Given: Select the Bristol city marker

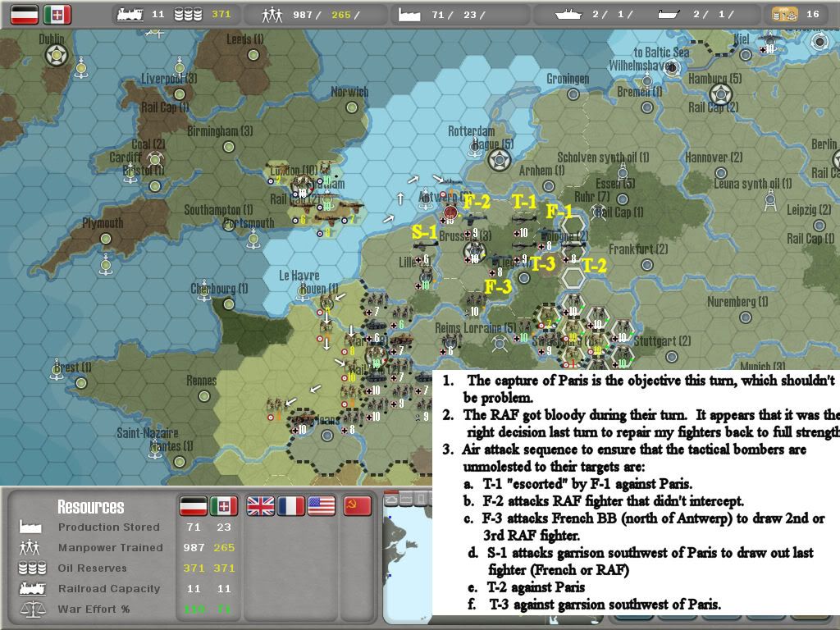Looking at the screenshot, I should point(155,186).
